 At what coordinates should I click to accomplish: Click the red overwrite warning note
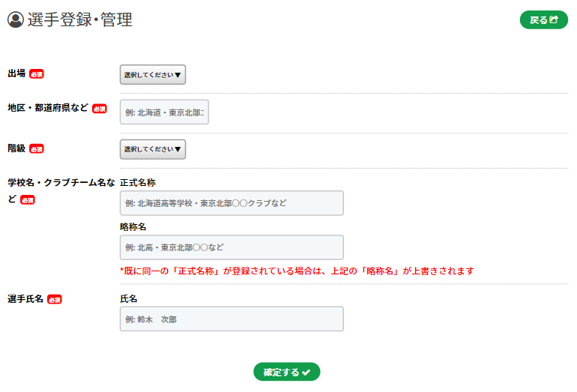[x=297, y=271]
